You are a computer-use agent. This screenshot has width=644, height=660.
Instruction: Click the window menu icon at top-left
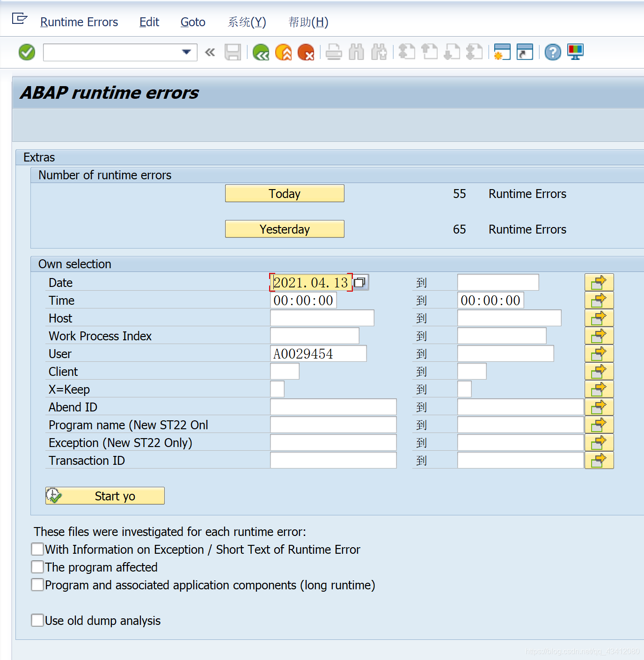click(19, 19)
